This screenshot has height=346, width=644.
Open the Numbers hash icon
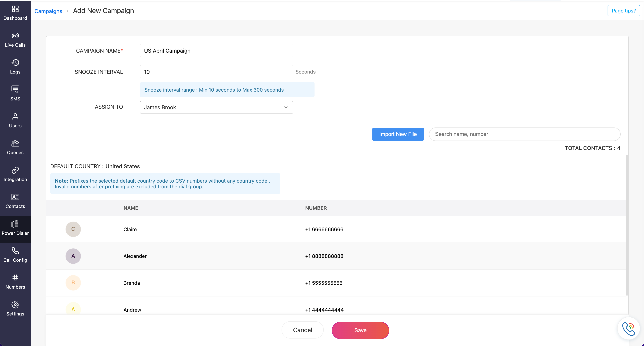pyautogui.click(x=15, y=278)
